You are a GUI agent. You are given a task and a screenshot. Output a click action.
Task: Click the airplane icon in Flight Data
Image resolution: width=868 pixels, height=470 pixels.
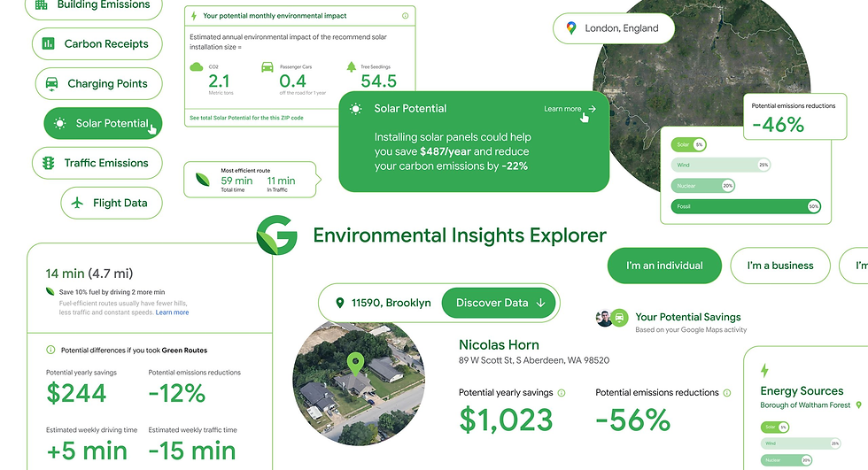coord(78,203)
